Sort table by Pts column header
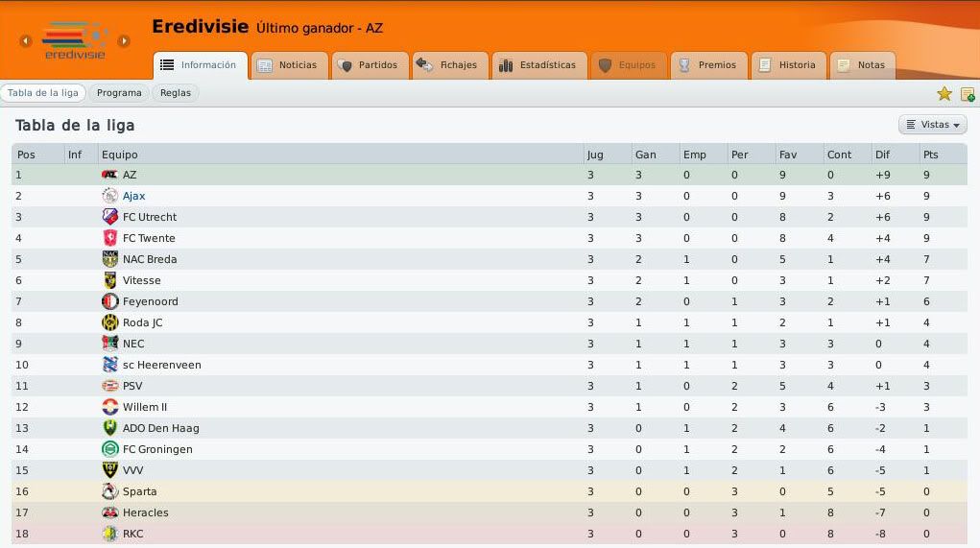The width and height of the screenshot is (980, 548). pos(931,155)
